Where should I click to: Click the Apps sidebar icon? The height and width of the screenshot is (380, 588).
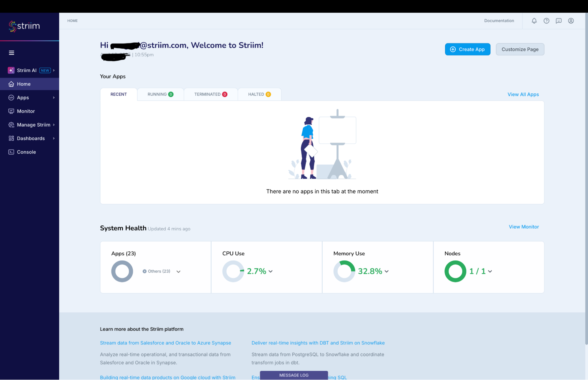11,98
